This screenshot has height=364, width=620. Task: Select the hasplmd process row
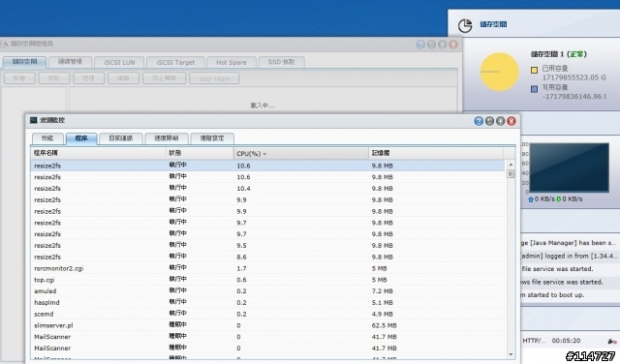(267, 303)
